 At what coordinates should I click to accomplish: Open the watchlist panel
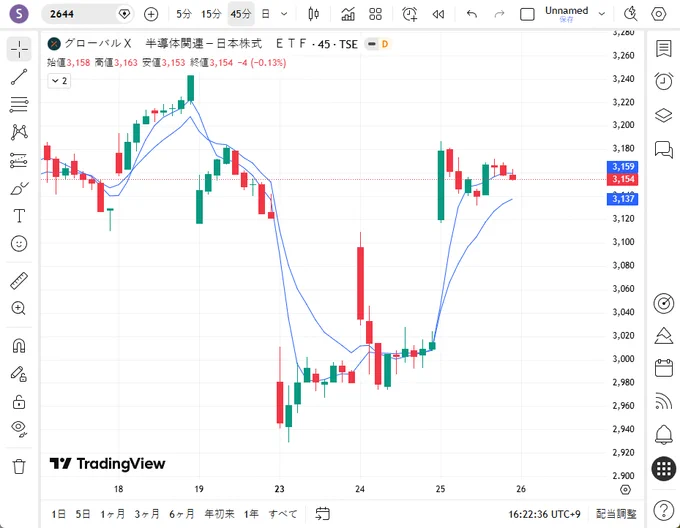tap(664, 49)
